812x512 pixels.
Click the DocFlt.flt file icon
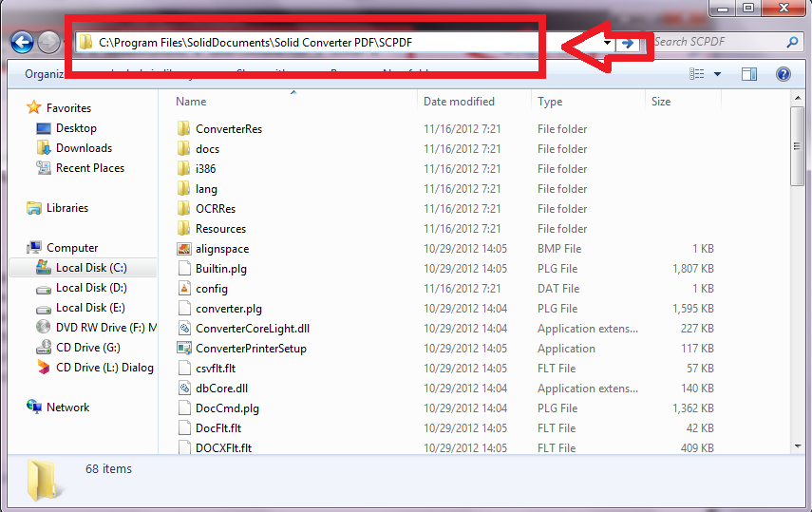click(x=184, y=428)
